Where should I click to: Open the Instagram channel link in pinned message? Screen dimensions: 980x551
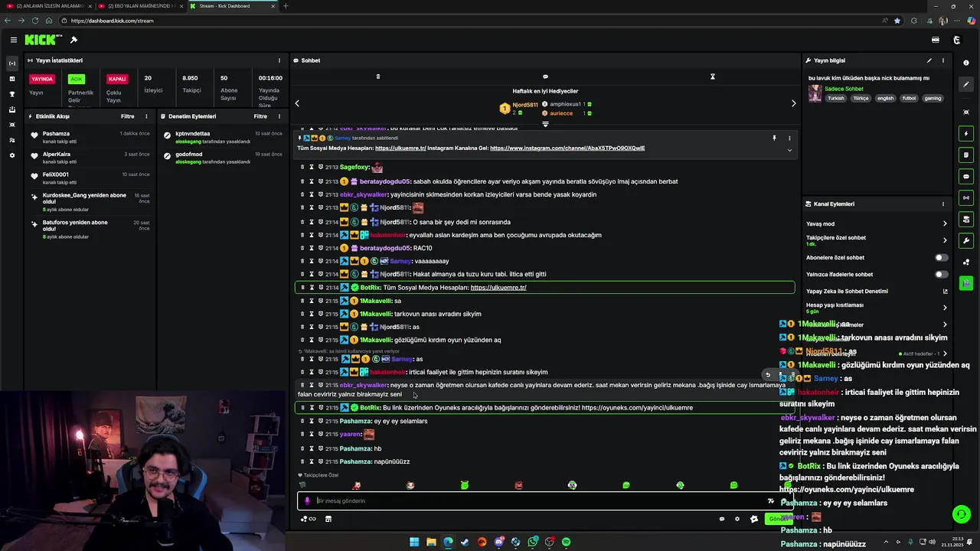tap(567, 148)
